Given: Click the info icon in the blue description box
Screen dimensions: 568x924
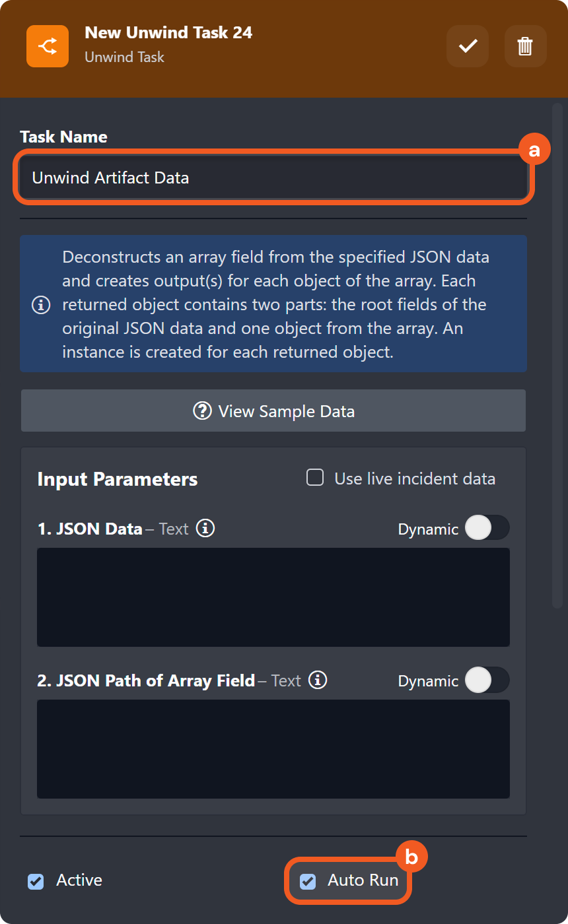Looking at the screenshot, I should (41, 305).
